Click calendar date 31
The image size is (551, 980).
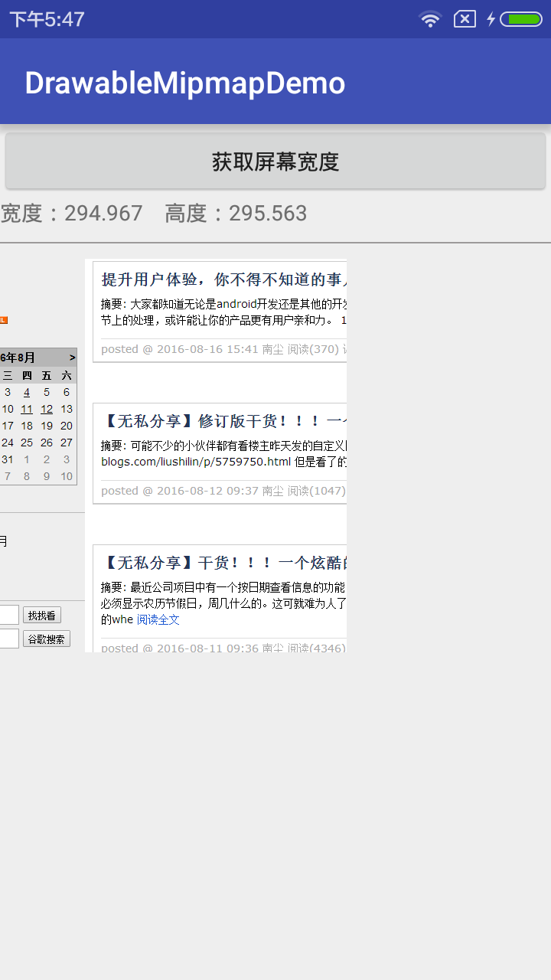pos(8,459)
